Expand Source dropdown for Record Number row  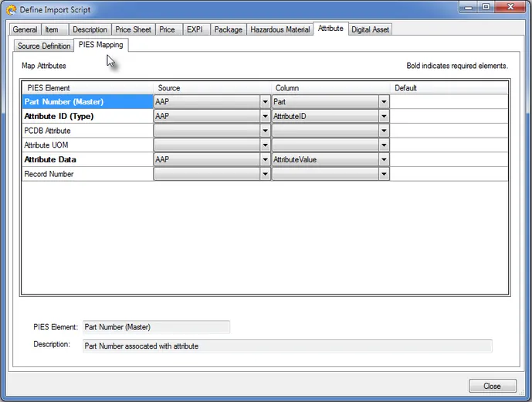265,175
